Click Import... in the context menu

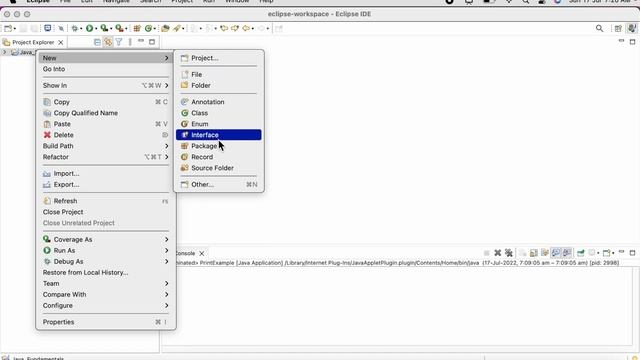pos(105,173)
